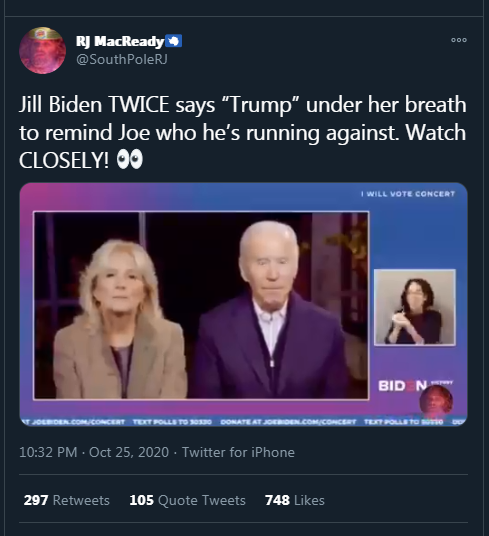View the 748 Likes list

pos(295,500)
